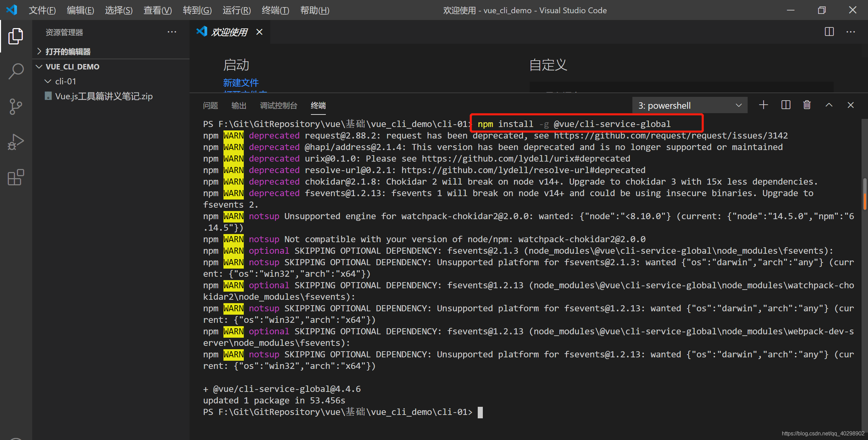Screen dimensions: 868x440
Task: Click the 资源管理器 panel title
Action: [x=64, y=32]
